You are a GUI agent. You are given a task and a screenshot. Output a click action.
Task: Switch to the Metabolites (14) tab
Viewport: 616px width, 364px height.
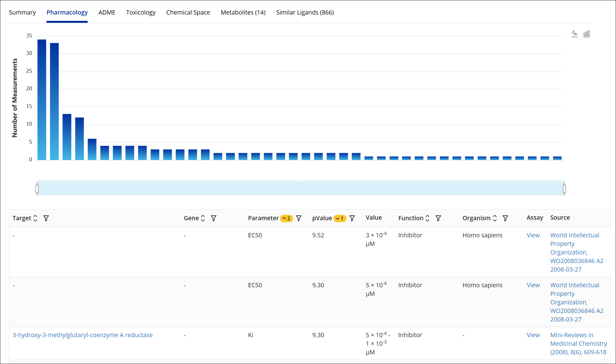point(243,13)
